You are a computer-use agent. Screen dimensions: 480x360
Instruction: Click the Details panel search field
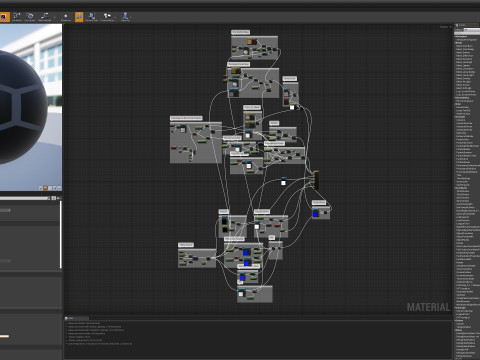(25, 198)
